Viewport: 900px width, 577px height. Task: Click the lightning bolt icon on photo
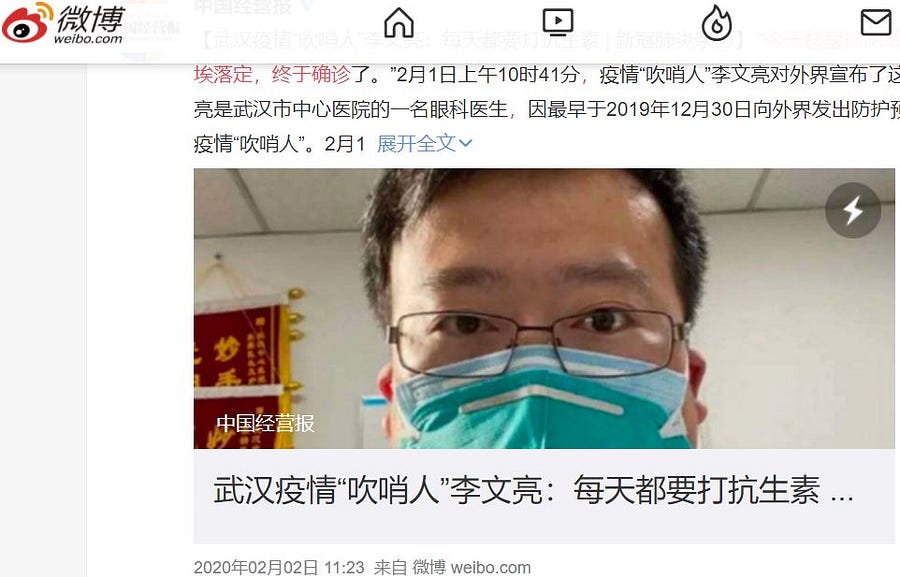click(852, 211)
